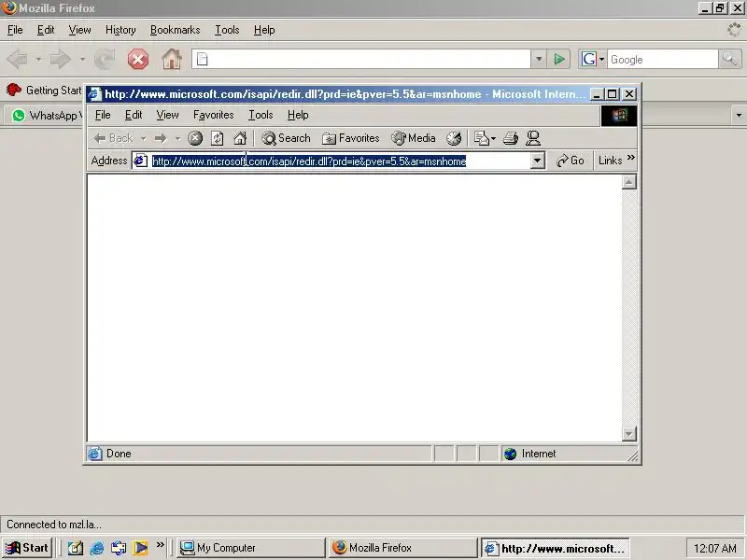The image size is (747, 560).
Task: Select the WhatsApp tab in Firefox
Action: click(44, 115)
